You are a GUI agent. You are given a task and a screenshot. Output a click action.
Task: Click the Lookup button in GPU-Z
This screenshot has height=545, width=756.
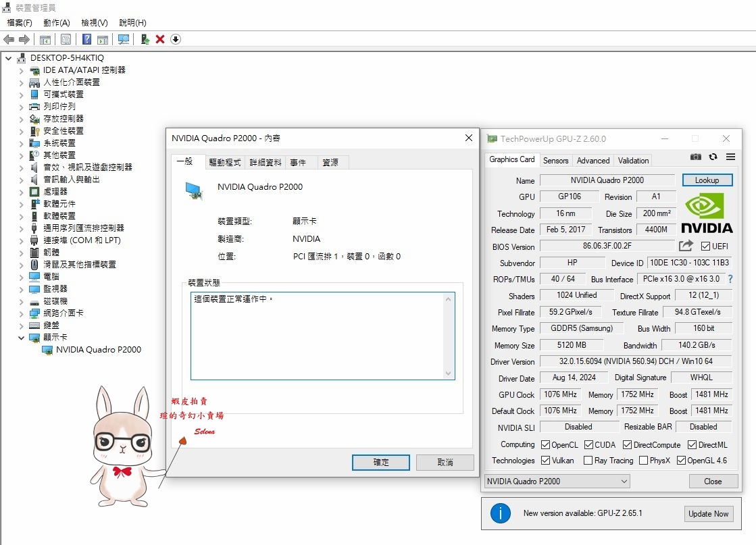click(x=707, y=180)
